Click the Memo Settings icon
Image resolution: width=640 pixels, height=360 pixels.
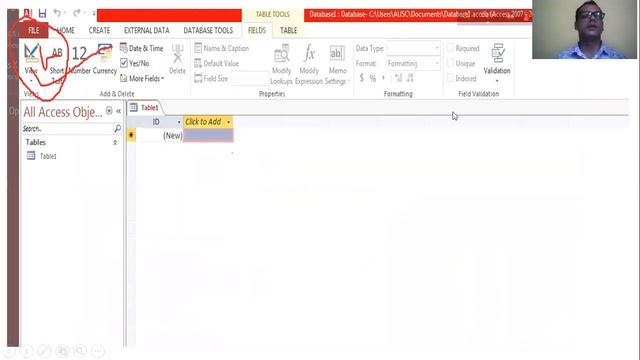pos(337,53)
